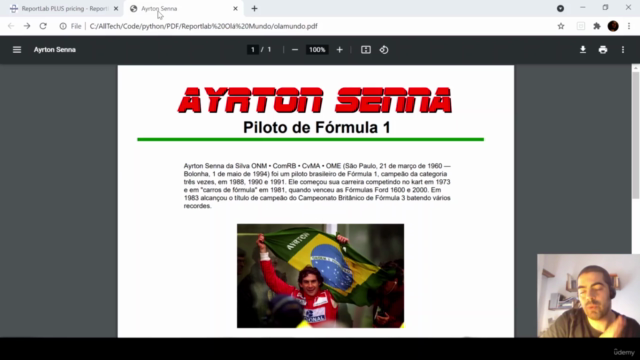Open the PDF viewer sidebar menu icon
This screenshot has height=360, width=640.
tap(17, 50)
